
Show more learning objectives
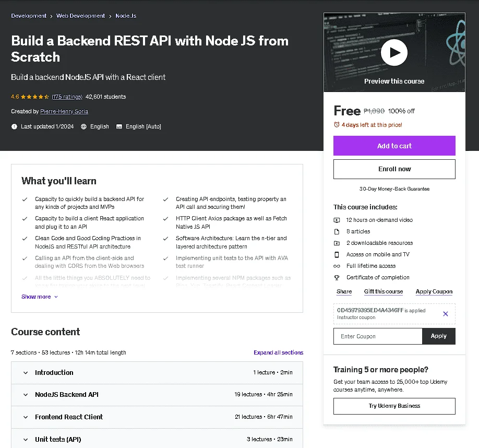click(40, 297)
